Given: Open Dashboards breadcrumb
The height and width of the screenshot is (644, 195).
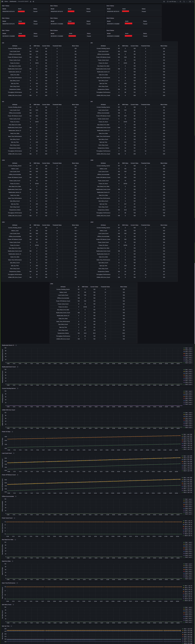Looking at the screenshot, I should (x=13, y=2).
